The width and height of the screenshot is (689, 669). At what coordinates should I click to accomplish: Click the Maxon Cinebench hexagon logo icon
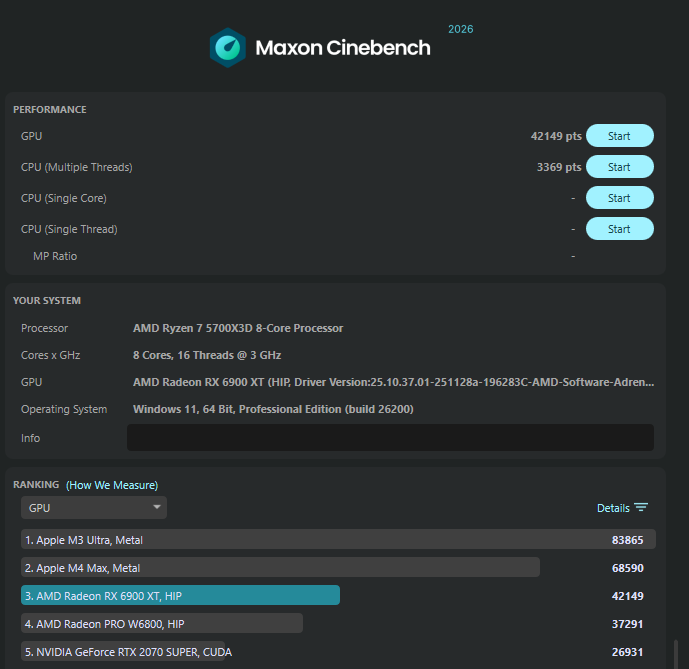click(x=227, y=47)
